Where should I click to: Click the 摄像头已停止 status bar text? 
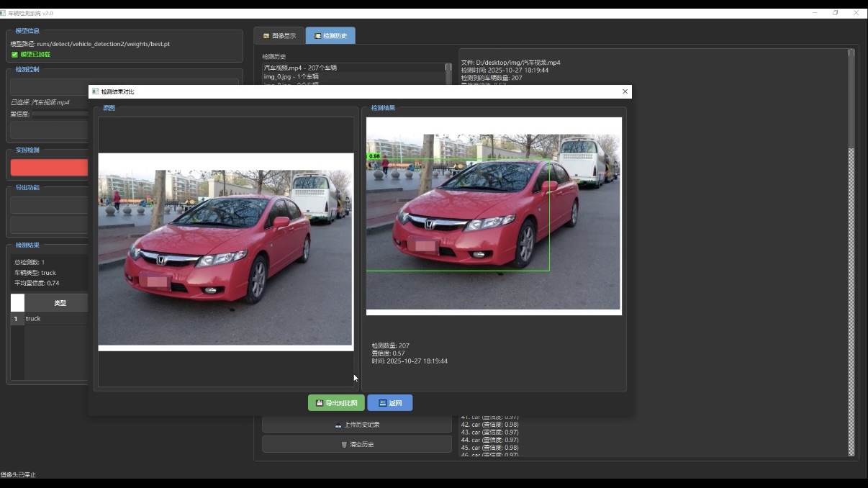18,475
